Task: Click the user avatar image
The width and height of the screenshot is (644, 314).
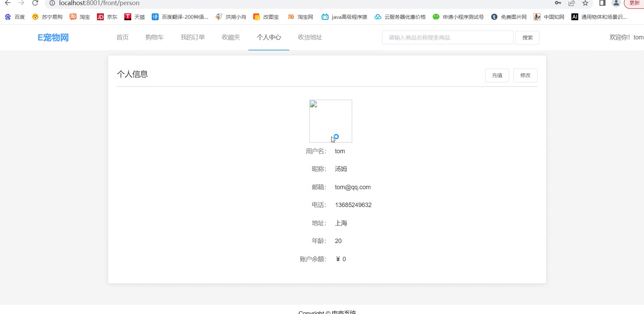Action: tap(331, 121)
